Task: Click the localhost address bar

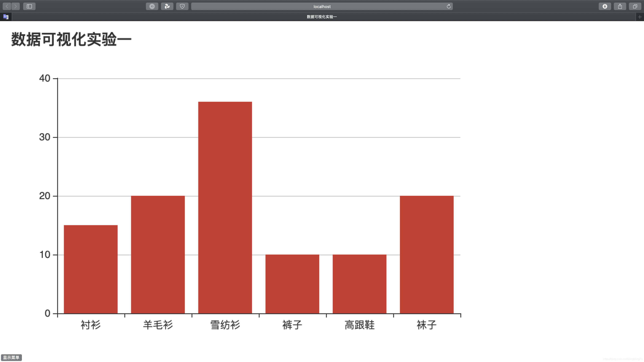Action: (322, 6)
